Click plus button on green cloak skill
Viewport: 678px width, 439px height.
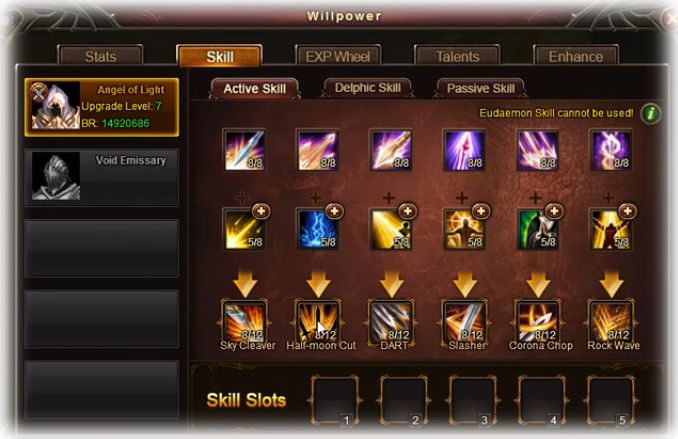point(554,211)
